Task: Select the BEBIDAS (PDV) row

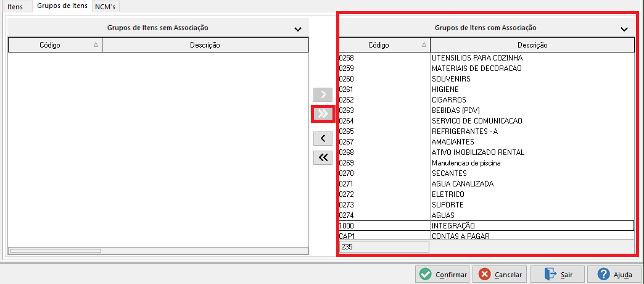Action: [486, 110]
